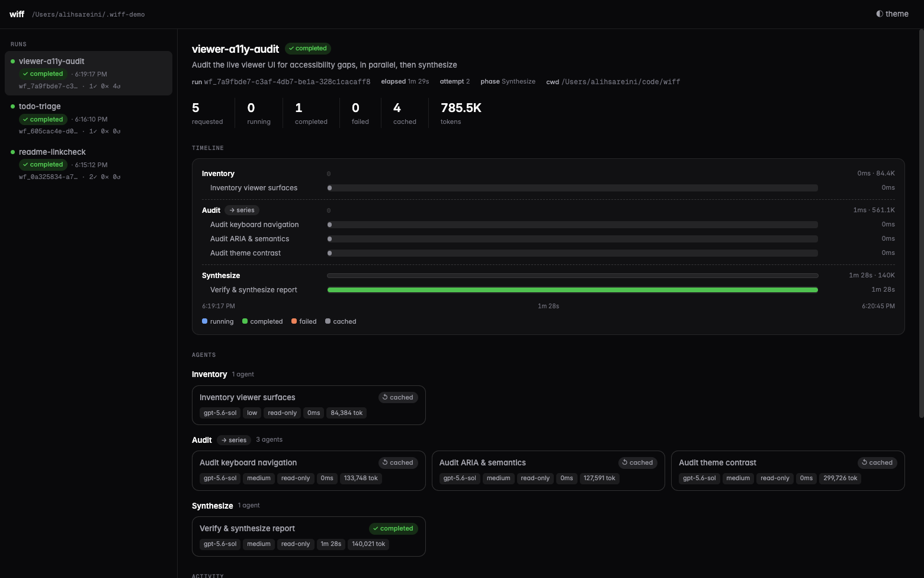Click the low effort chip on Inventory card

click(x=252, y=413)
